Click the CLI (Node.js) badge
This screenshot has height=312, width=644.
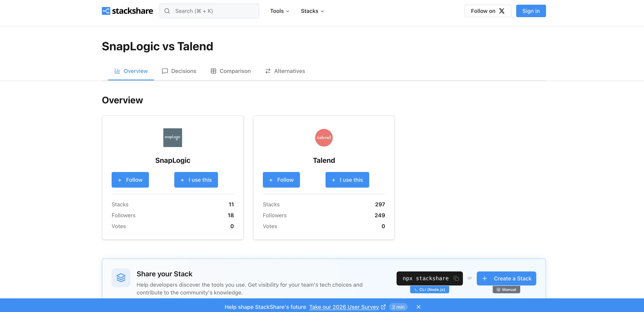430,290
